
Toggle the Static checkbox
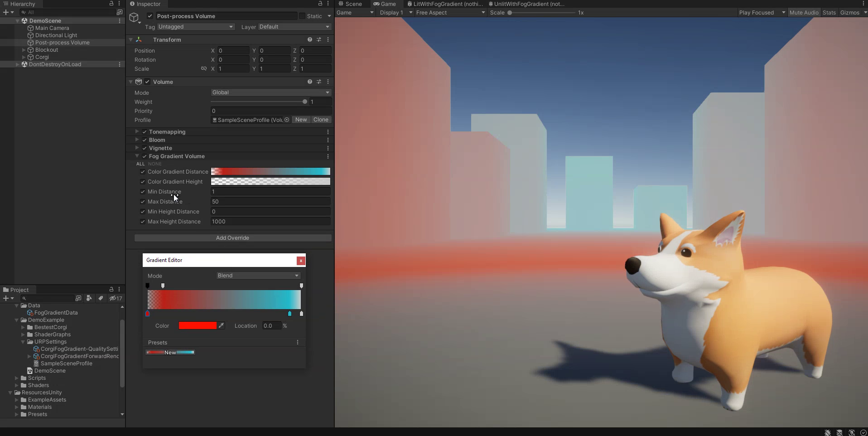(302, 16)
